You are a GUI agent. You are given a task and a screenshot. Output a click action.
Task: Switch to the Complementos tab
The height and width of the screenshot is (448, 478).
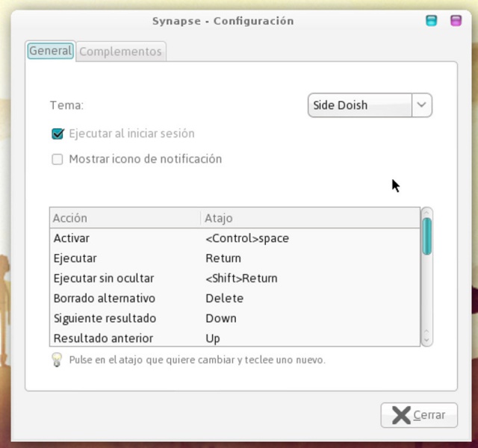point(121,52)
